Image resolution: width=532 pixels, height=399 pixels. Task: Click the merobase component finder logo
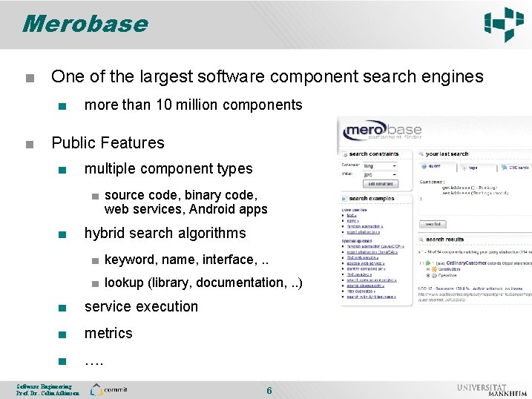tap(382, 131)
